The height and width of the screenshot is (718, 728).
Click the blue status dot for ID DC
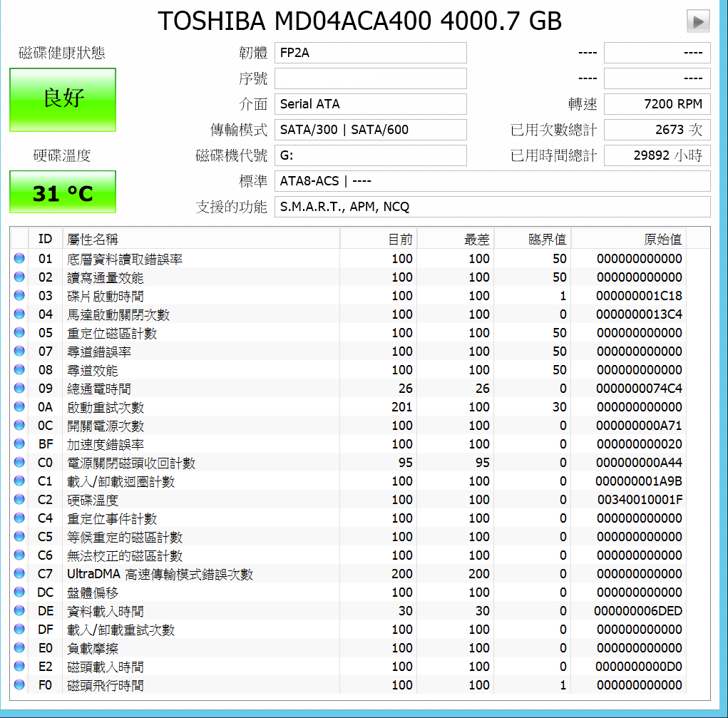coord(19,592)
